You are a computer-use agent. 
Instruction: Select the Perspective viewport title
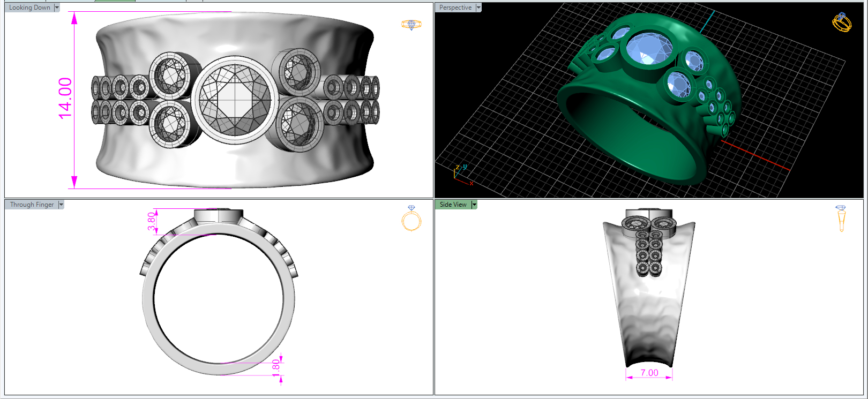pyautogui.click(x=455, y=7)
